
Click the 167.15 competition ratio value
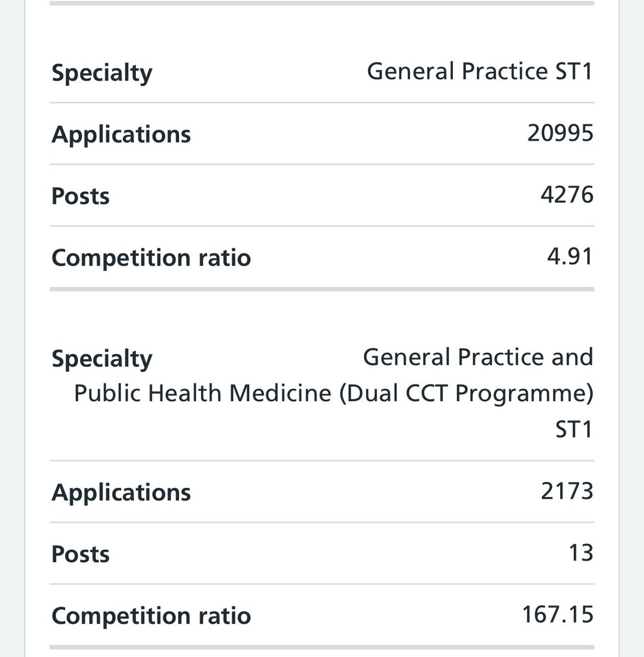point(557,614)
